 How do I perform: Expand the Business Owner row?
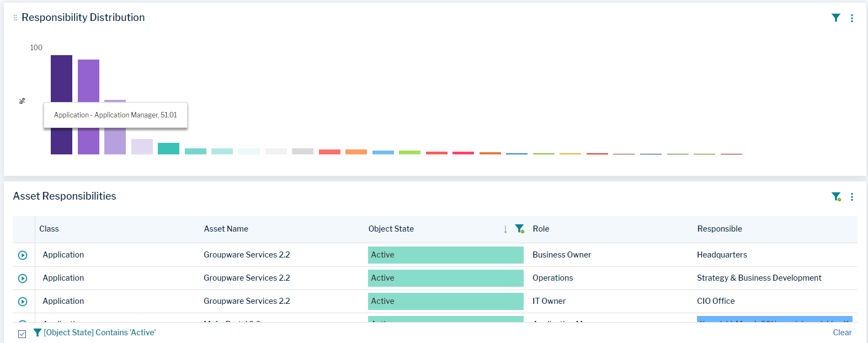pos(23,255)
